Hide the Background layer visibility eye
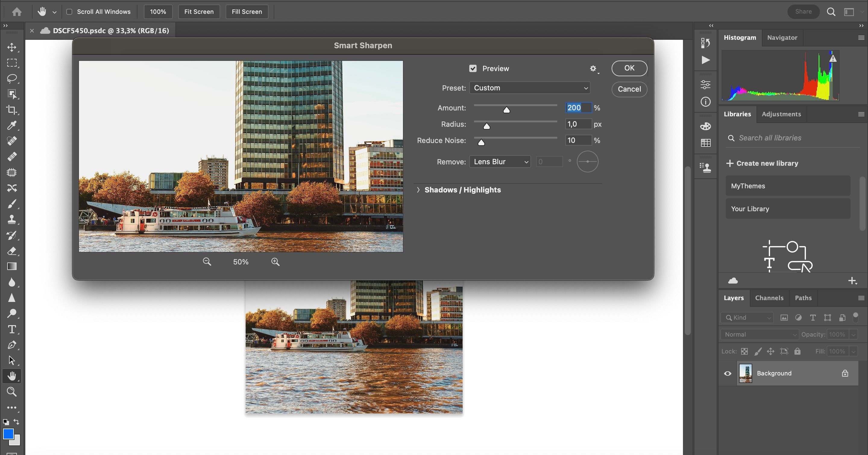This screenshot has height=455, width=868. [728, 373]
